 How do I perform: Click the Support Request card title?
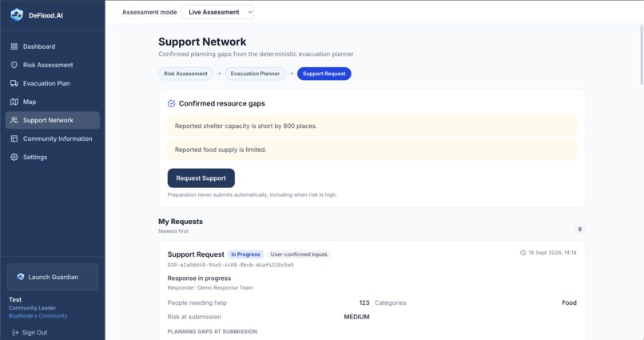(x=196, y=254)
